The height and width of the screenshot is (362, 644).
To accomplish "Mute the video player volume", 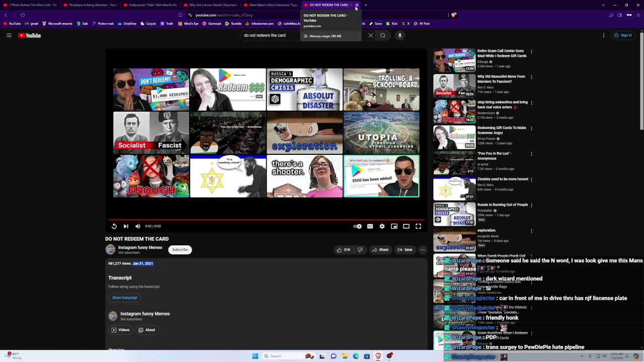I will (x=138, y=226).
